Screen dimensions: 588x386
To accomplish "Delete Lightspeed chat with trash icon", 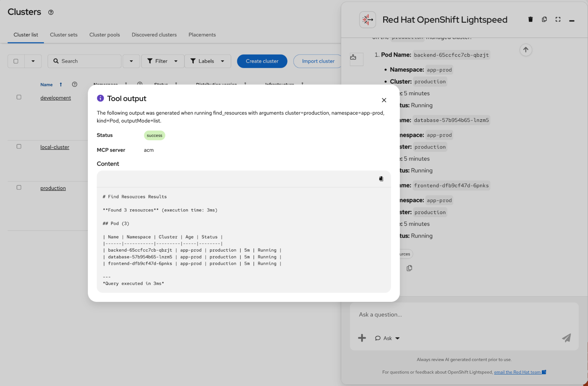I will coord(530,19).
